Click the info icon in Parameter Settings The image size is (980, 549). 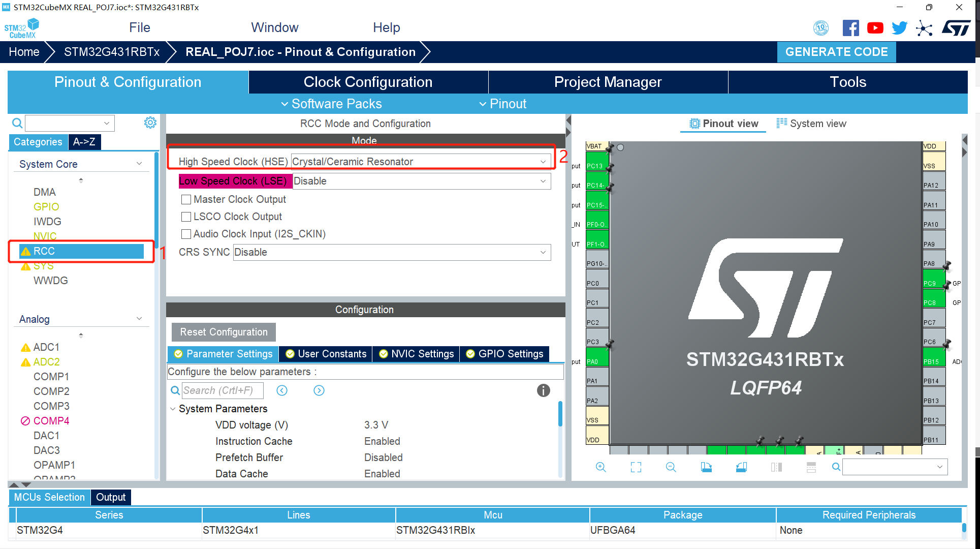tap(543, 390)
